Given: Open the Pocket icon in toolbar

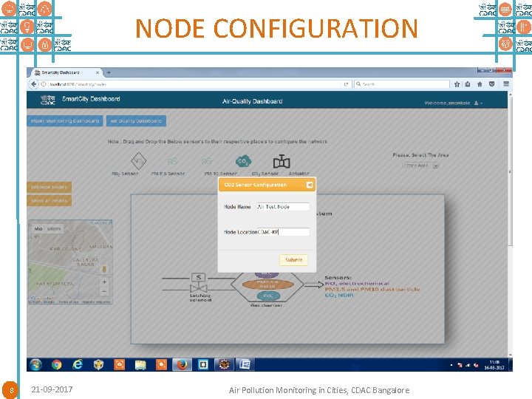Looking at the screenshot, I should tap(491, 84).
